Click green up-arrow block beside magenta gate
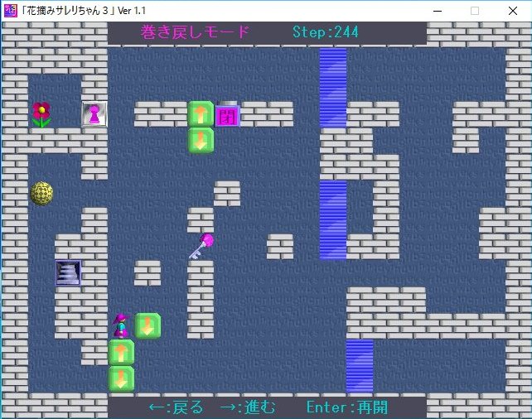The width and height of the screenshot is (532, 419). pos(201,113)
